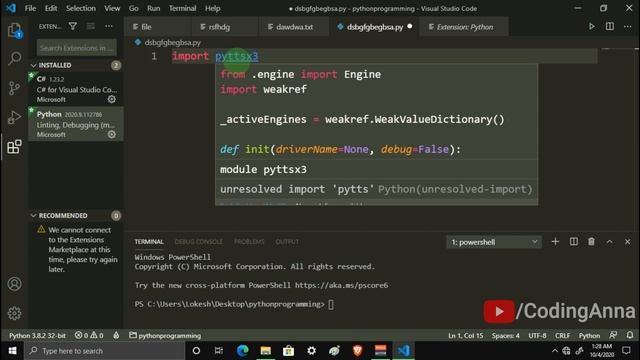Click the Search Extensions input field

(x=76, y=48)
